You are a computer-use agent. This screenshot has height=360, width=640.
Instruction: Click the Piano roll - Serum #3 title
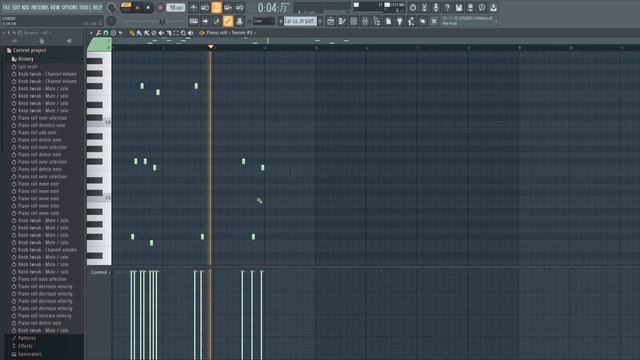click(229, 33)
